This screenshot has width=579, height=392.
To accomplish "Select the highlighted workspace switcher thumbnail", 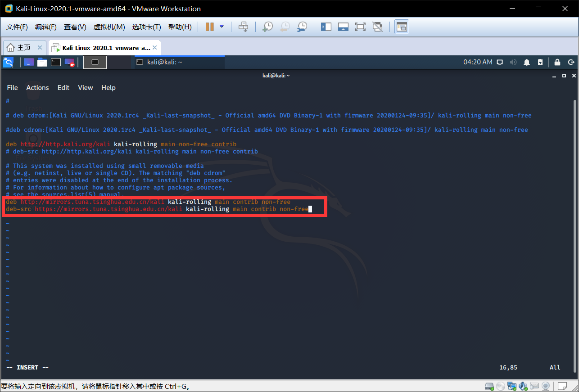I will (x=95, y=62).
